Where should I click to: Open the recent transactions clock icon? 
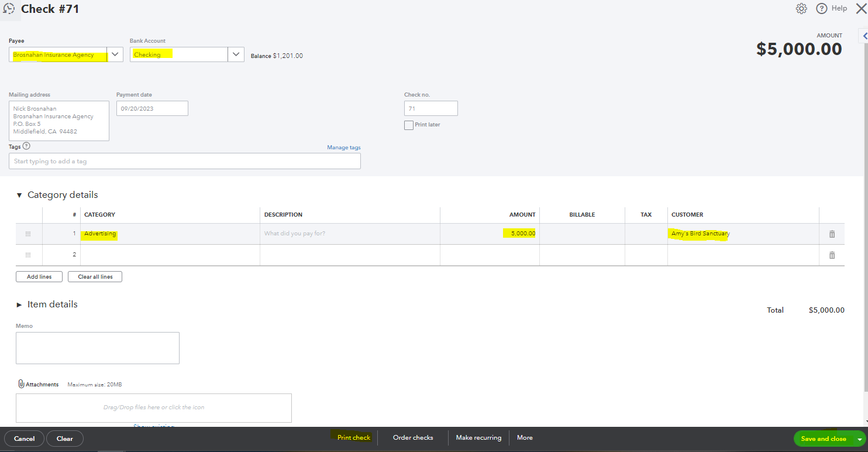point(9,8)
